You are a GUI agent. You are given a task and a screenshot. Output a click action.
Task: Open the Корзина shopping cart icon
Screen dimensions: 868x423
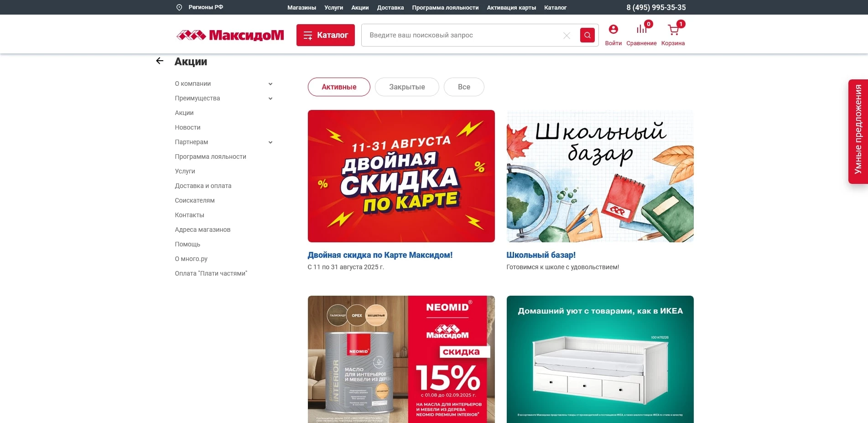(x=673, y=30)
